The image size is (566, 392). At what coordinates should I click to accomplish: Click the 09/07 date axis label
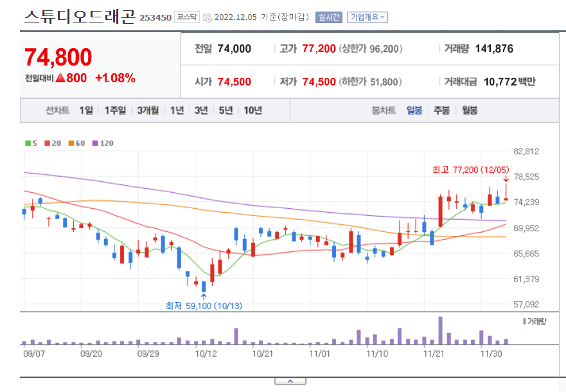[34, 353]
